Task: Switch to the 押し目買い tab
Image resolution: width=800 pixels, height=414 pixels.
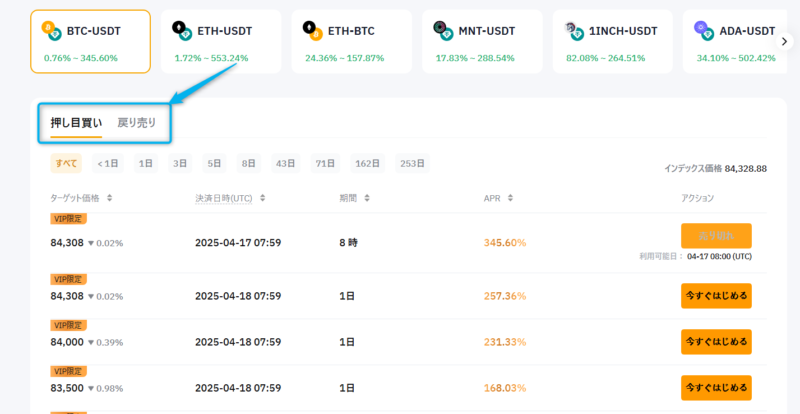Action: (76, 123)
